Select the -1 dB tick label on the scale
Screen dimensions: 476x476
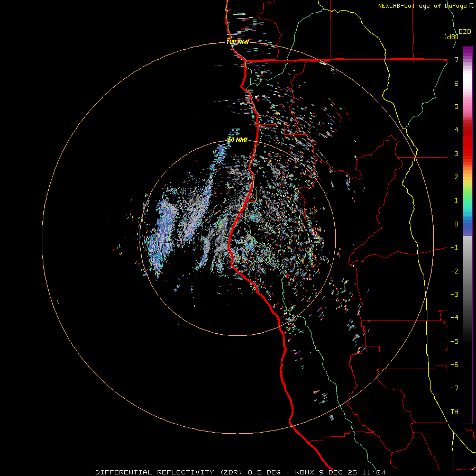[x=454, y=248]
